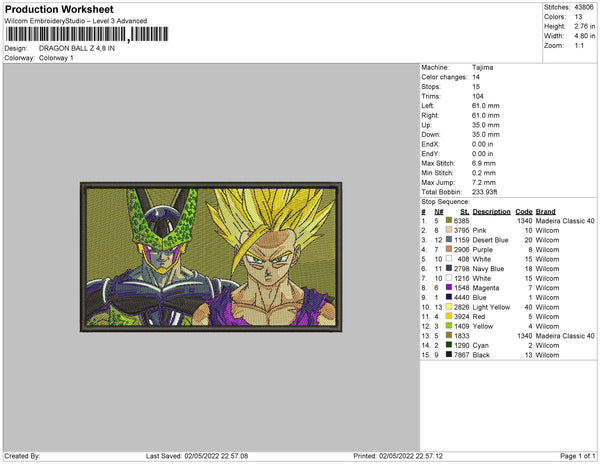The height and width of the screenshot is (464, 600).
Task: Click the "Right:" label
Action: 430,115
